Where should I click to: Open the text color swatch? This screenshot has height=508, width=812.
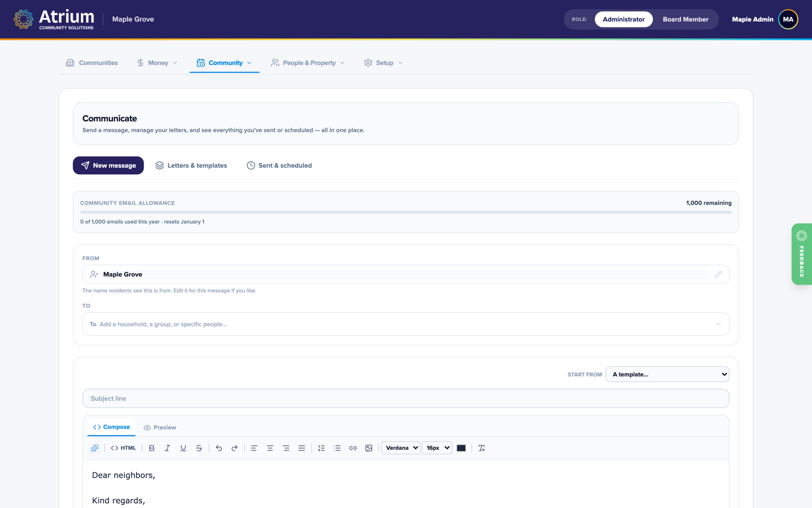(x=461, y=448)
